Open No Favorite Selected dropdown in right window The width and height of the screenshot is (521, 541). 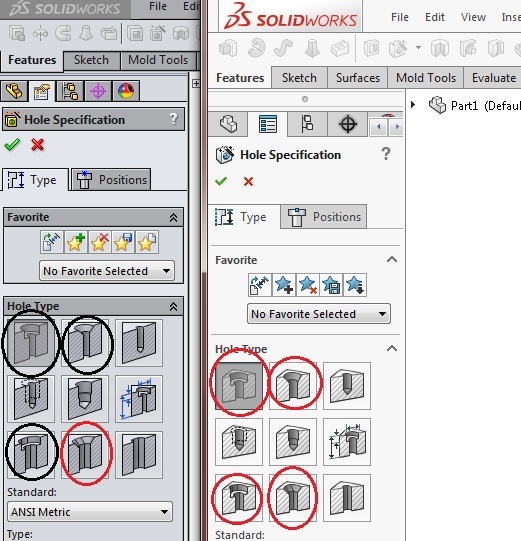[319, 314]
